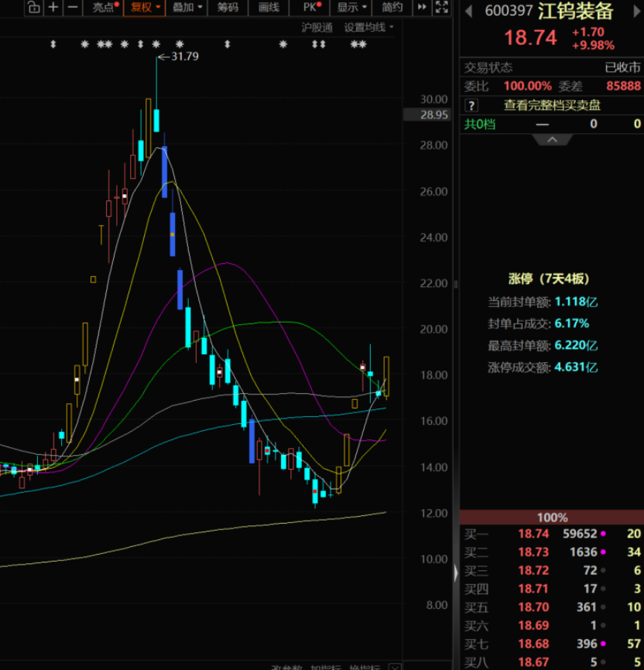644x670 pixels.
Task: Click the fast-forward double arrow icon
Action: (x=422, y=7)
